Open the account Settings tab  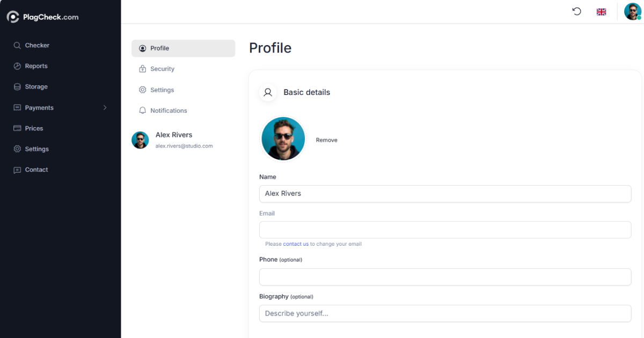click(x=163, y=90)
